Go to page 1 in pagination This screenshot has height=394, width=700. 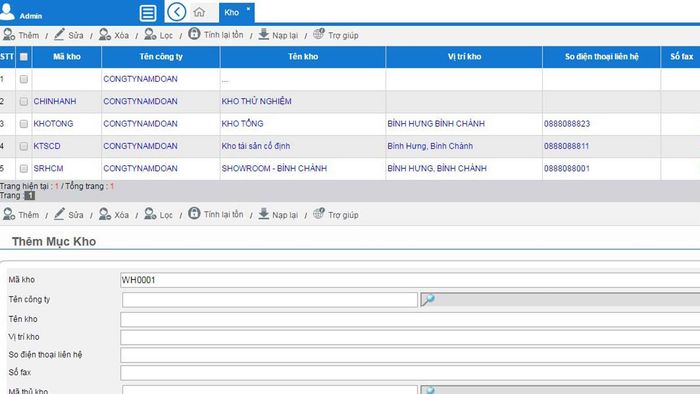coord(29,195)
